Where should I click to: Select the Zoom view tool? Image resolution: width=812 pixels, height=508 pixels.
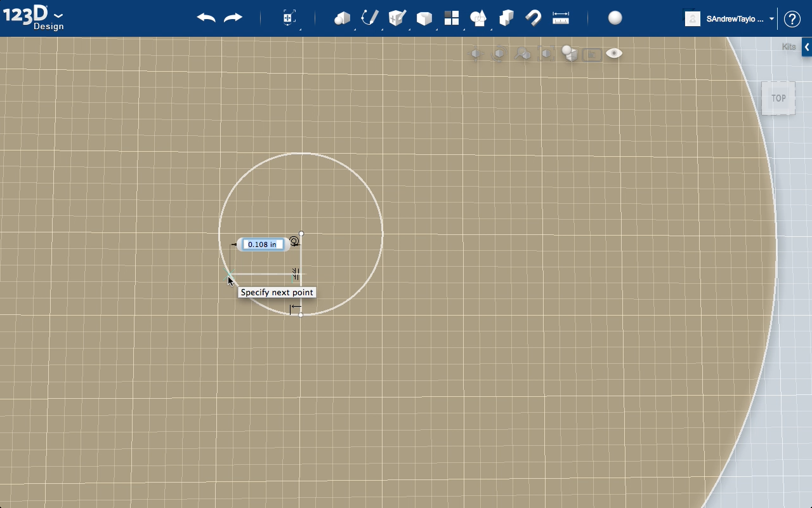point(523,54)
